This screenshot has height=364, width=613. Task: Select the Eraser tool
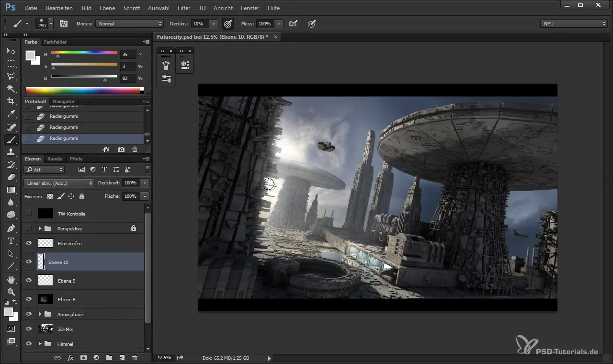(x=11, y=177)
